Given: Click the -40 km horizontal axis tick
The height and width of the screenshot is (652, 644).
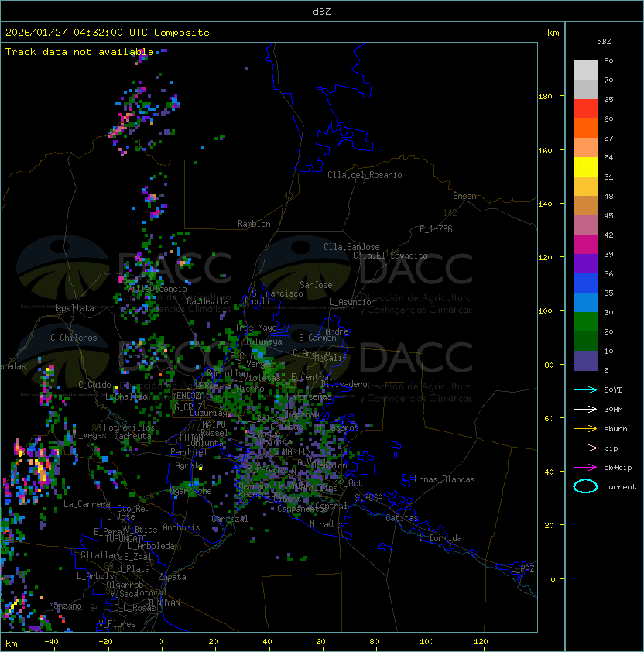Looking at the screenshot, I should (x=51, y=642).
